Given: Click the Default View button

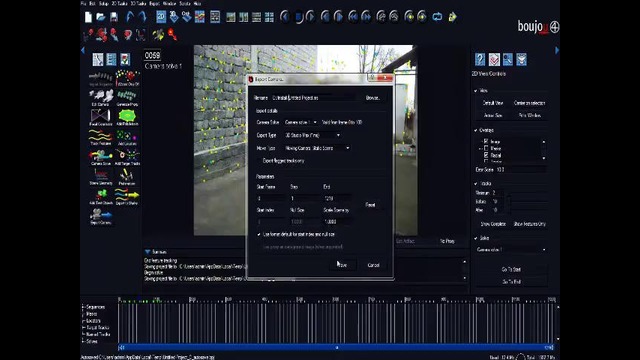Looking at the screenshot, I should click(x=493, y=103).
